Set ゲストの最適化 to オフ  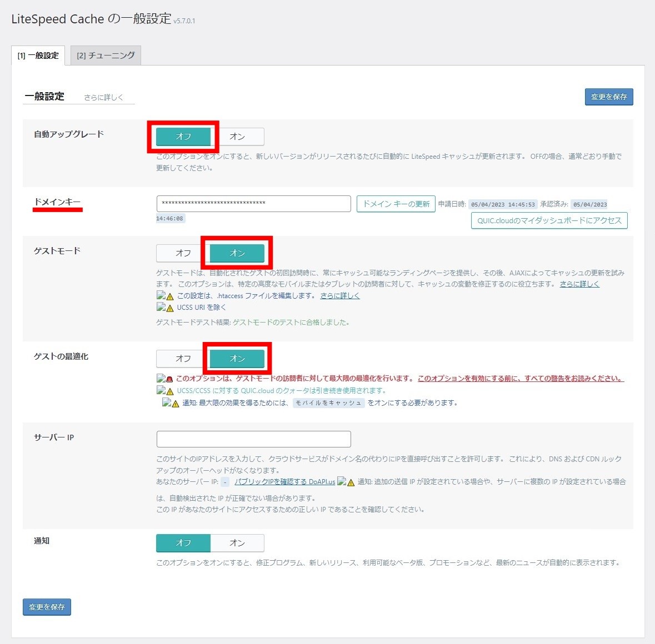pos(183,359)
